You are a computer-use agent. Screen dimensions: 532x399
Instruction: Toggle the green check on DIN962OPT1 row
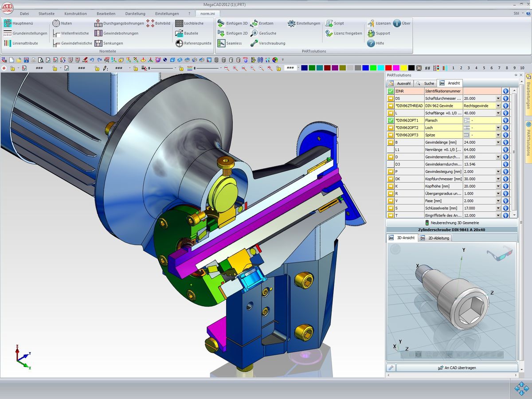[x=391, y=120]
